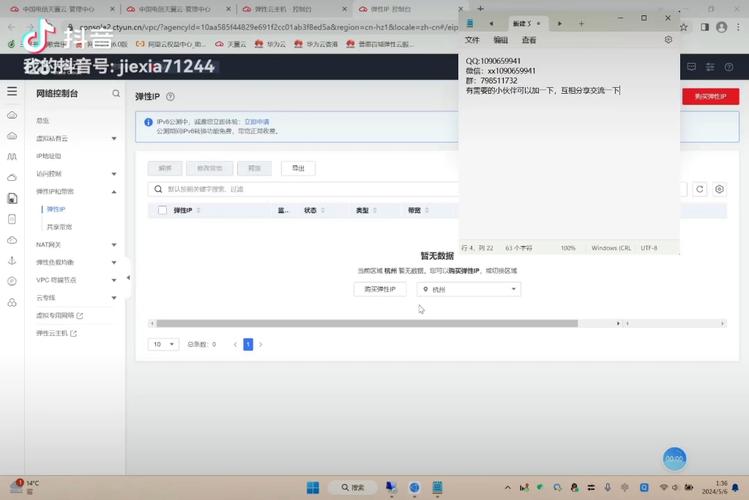Collapse the sidebar with the arrow handle
Screen dimensions: 749x500
point(128,277)
